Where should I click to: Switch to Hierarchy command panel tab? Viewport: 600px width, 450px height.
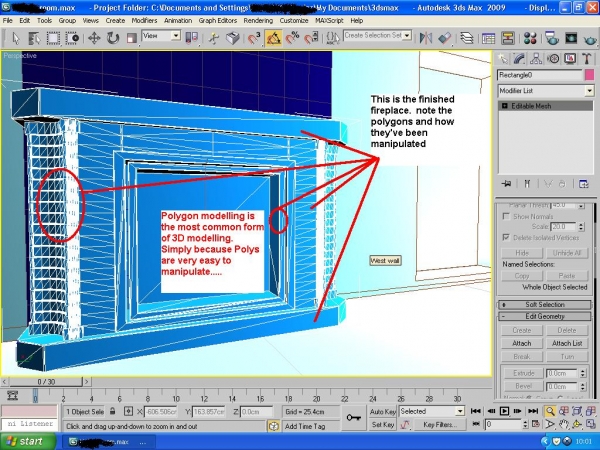[x=536, y=59]
